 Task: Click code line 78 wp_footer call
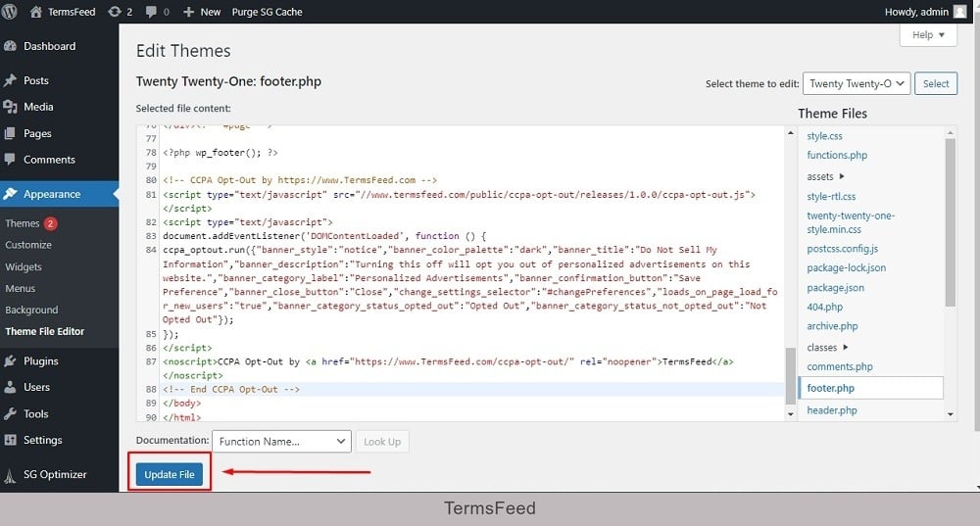click(220, 153)
